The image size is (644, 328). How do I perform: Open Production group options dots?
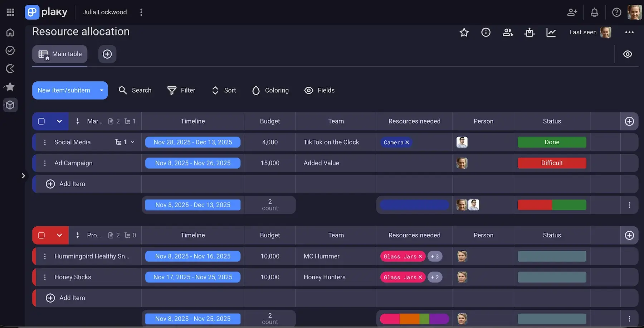pyautogui.click(x=78, y=235)
